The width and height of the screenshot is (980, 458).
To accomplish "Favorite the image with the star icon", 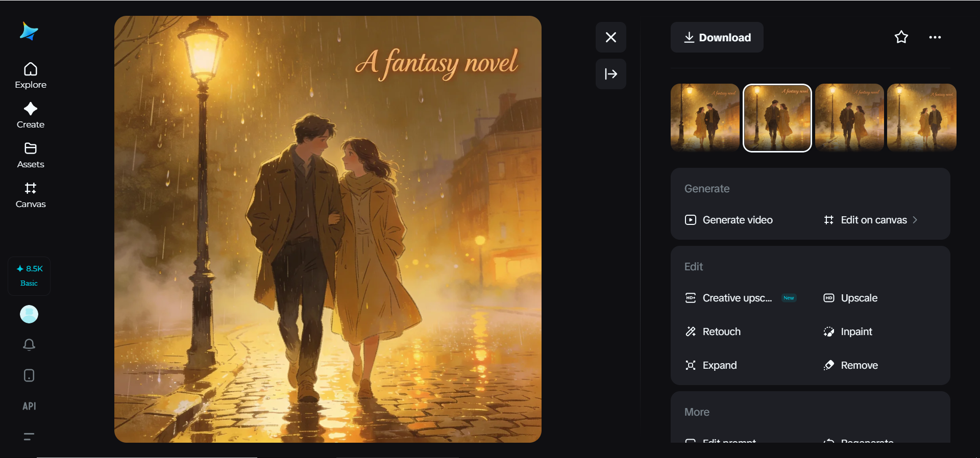I will pyautogui.click(x=901, y=37).
